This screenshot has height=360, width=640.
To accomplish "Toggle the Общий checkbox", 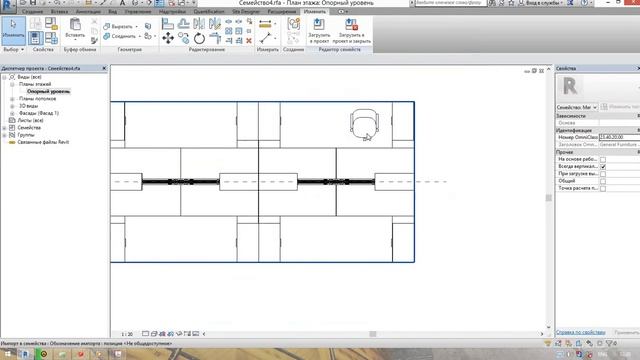I will [x=603, y=181].
